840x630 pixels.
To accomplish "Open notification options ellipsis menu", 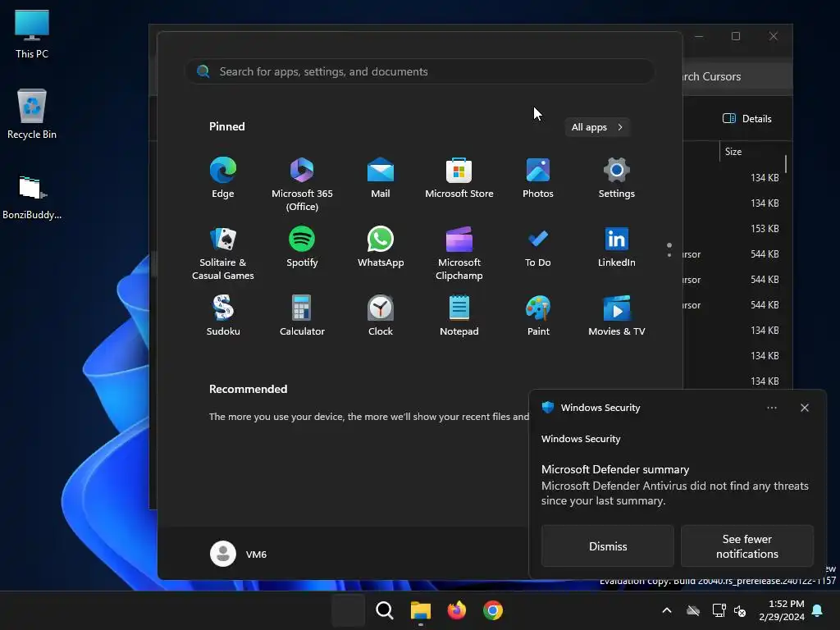I will point(771,408).
